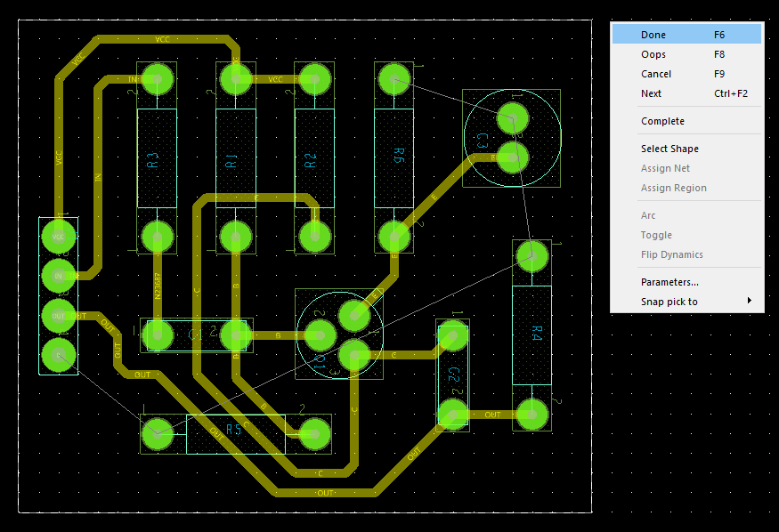Screen dimensions: 779x532
Task: Expand the Snap pick to submenu
Action: (x=686, y=302)
